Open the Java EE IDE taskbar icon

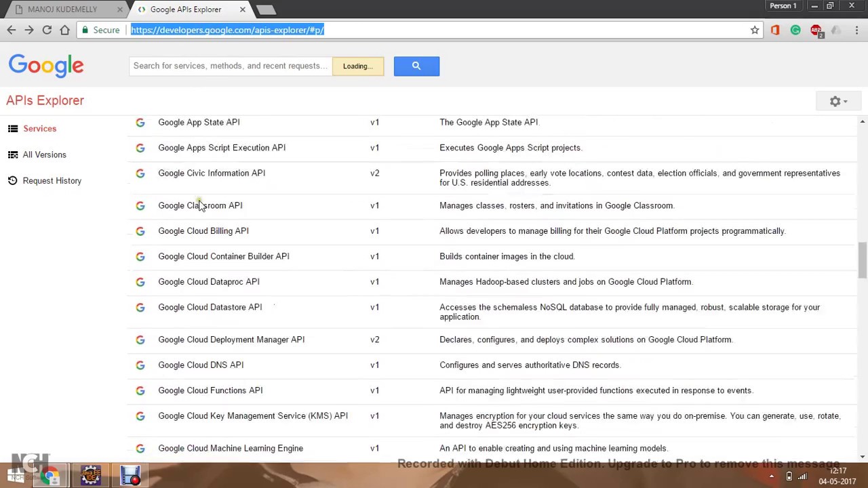[x=91, y=476]
